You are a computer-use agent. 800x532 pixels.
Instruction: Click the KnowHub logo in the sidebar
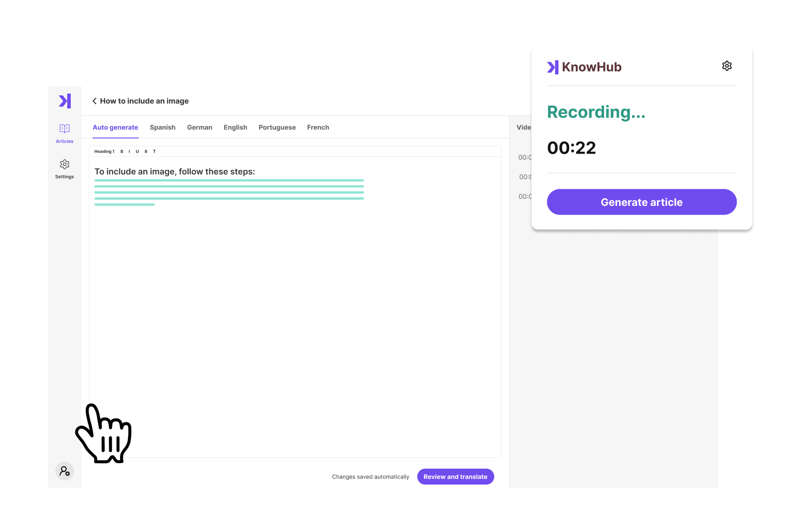pos(65,101)
